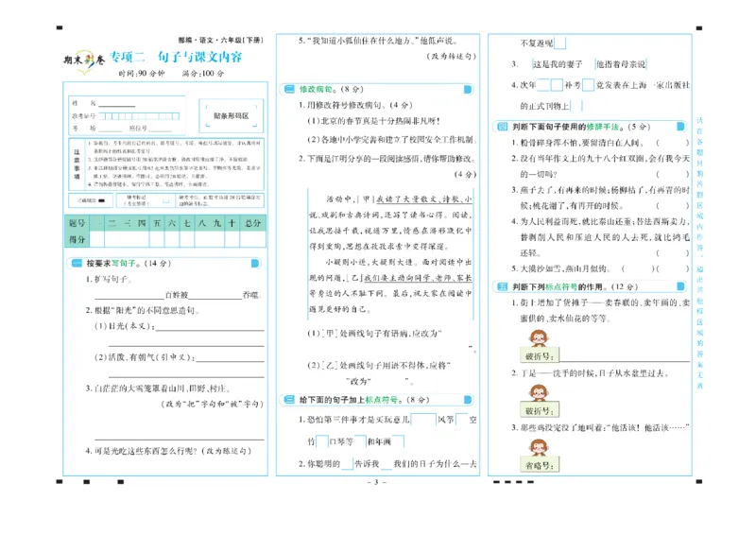Click the hint (改为转述句)
This screenshot has width=756, height=535.
(x=452, y=56)
